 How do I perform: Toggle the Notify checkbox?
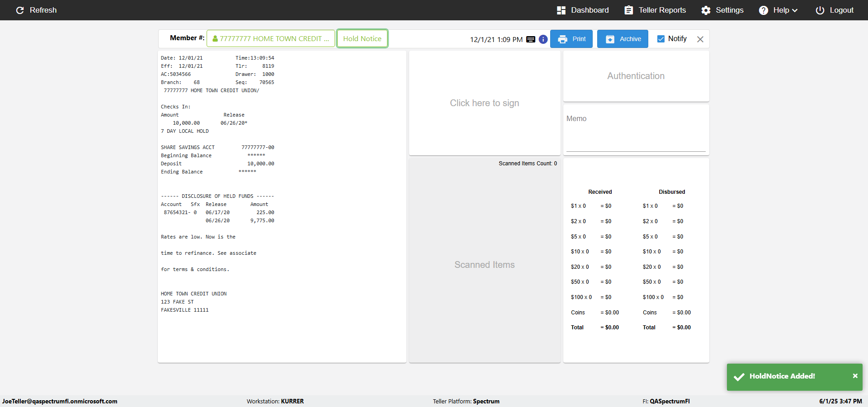pos(661,39)
